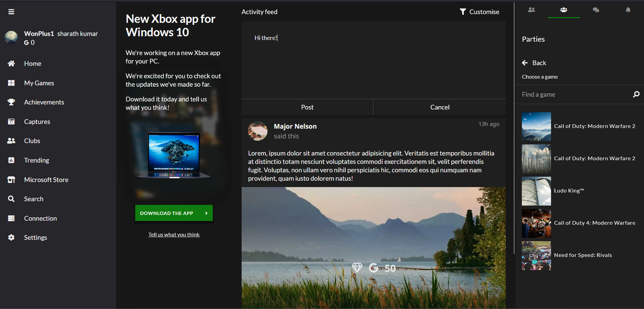Screen dimensions: 644x309
Task: Open the Friends tab icon
Action: click(x=531, y=10)
